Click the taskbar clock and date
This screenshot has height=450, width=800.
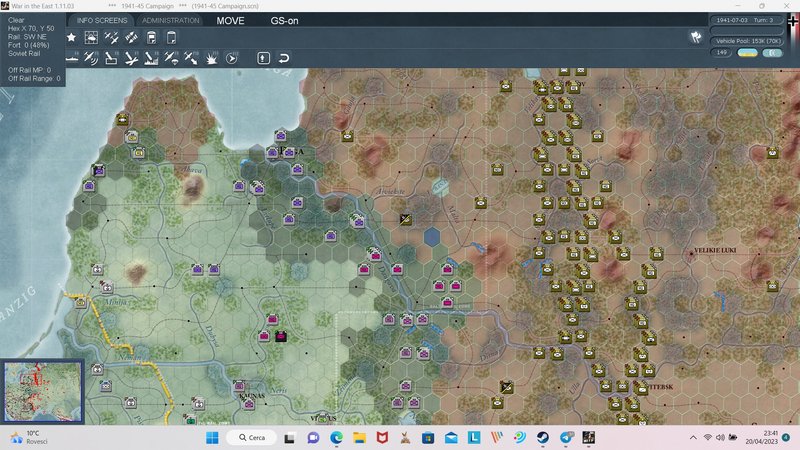click(762, 437)
